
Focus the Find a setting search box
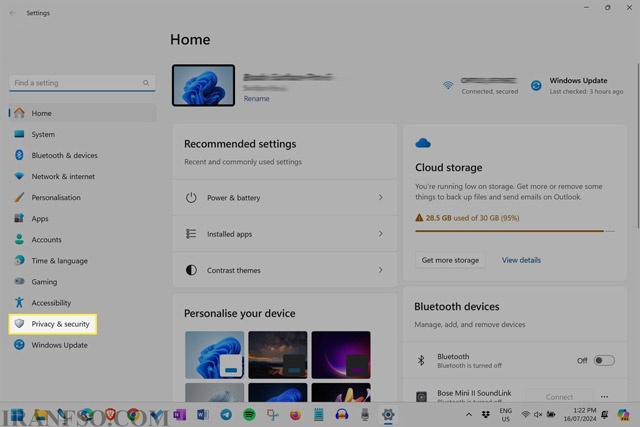tap(82, 83)
